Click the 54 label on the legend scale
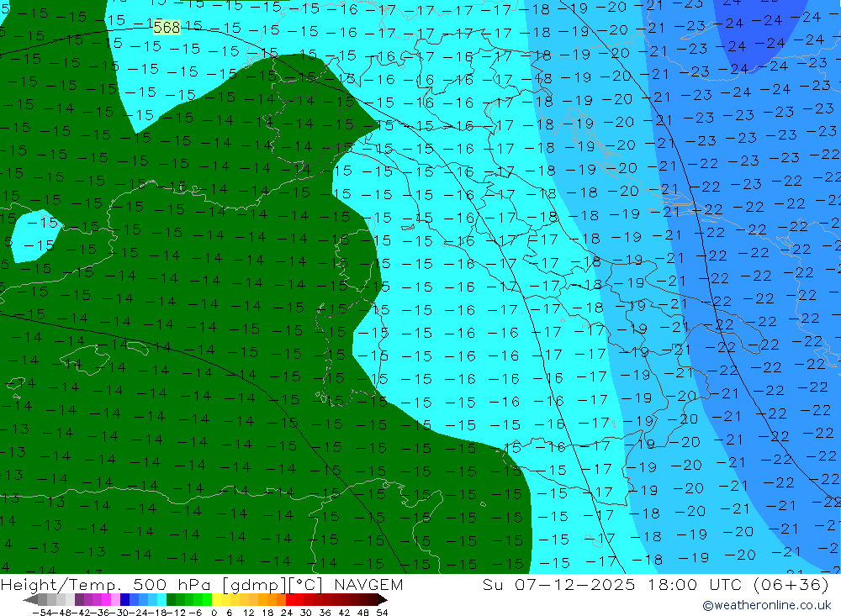 tap(382, 613)
